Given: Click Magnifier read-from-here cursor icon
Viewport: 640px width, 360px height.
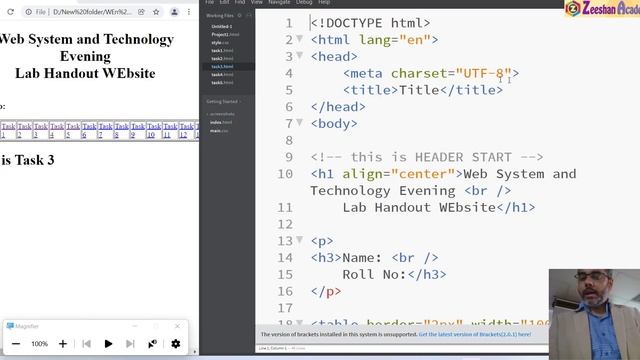Looking at the screenshot, I should pyautogui.click(x=152, y=344).
